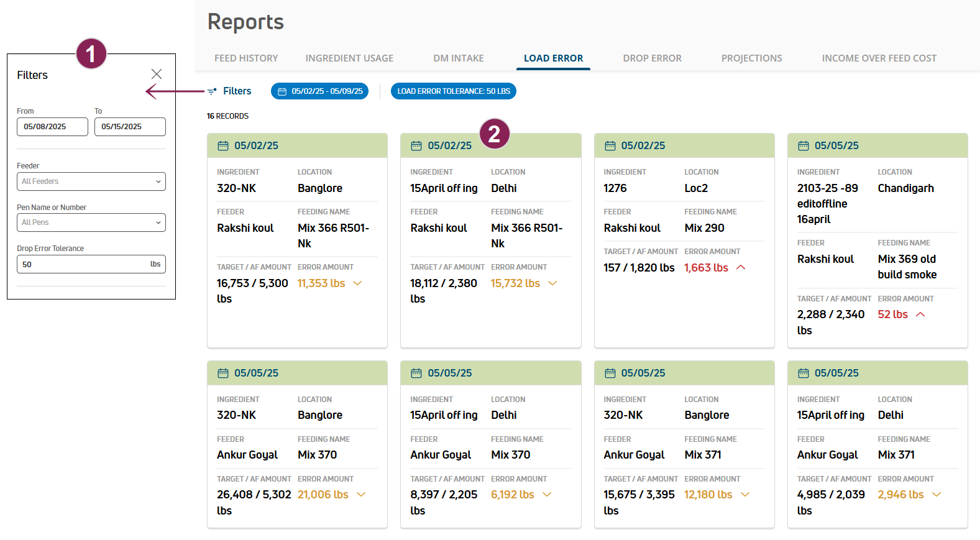Click the Load Error Tolerance 50 LBS chip
Image resolution: width=980 pixels, height=540 pixels.
coord(454,91)
